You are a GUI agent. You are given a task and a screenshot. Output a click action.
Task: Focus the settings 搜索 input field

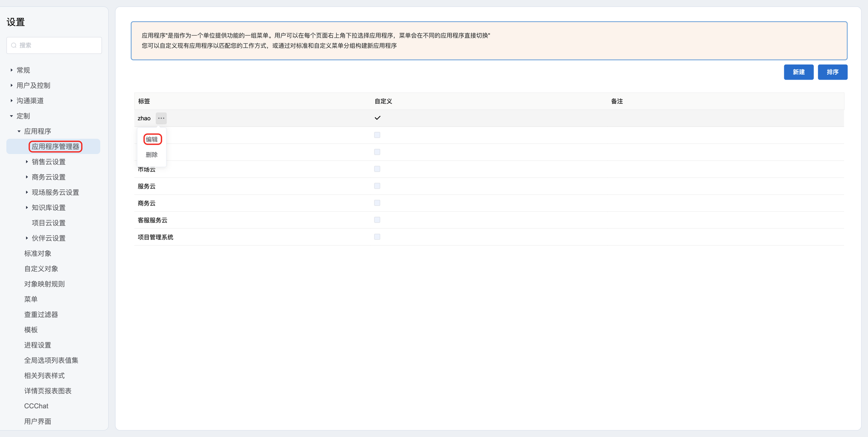[x=59, y=45]
